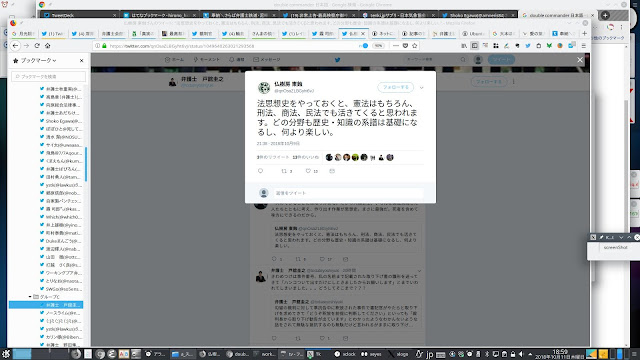
Task: Click the Twitter search magnifier icon
Action: tap(463, 60)
